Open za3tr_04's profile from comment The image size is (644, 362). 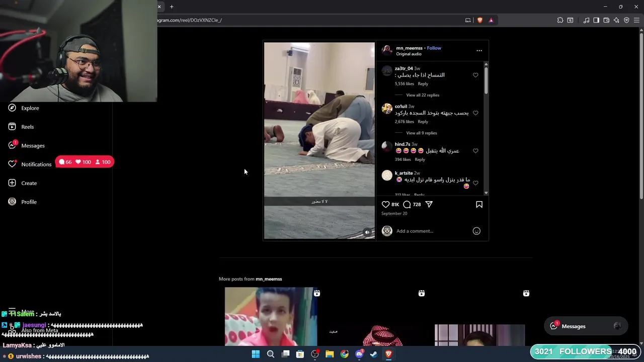[404, 68]
